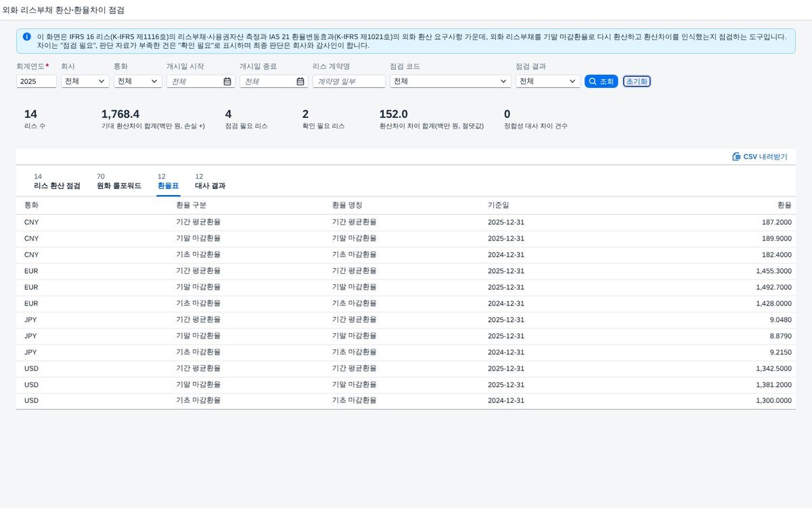812x508 pixels.
Task: Click the "정합성 대사 차이 건수" KPI label
Action: click(536, 126)
